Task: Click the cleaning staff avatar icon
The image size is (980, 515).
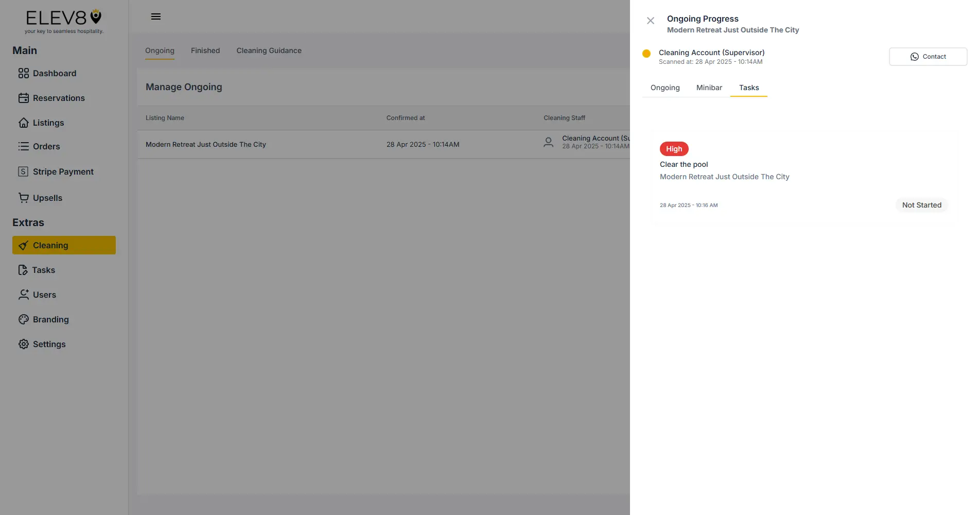Action: 548,142
